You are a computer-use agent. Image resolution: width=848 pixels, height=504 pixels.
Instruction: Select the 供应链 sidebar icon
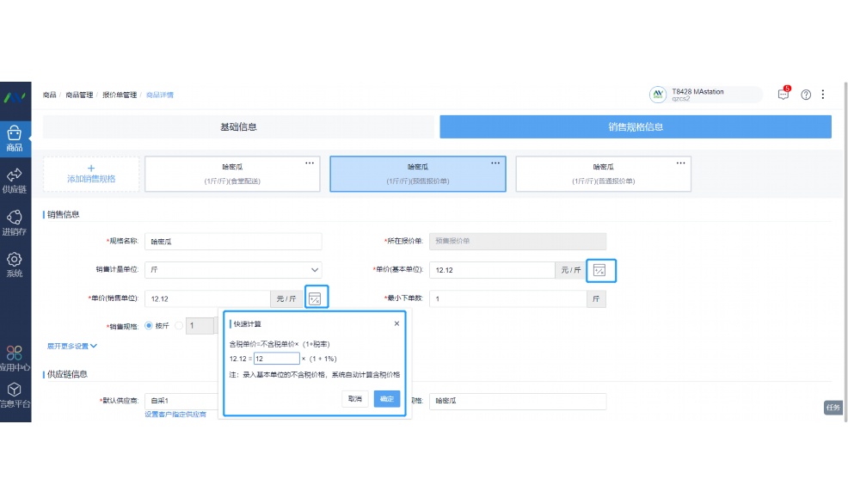15,182
